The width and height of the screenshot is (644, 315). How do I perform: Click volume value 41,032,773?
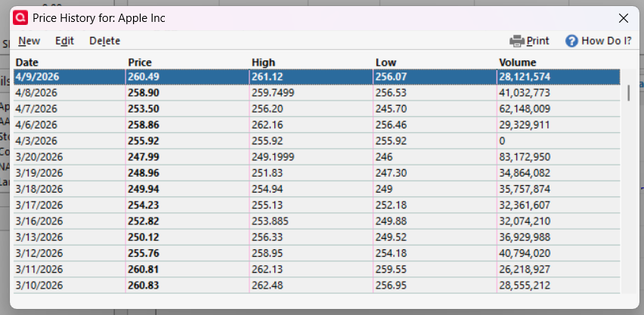525,93
